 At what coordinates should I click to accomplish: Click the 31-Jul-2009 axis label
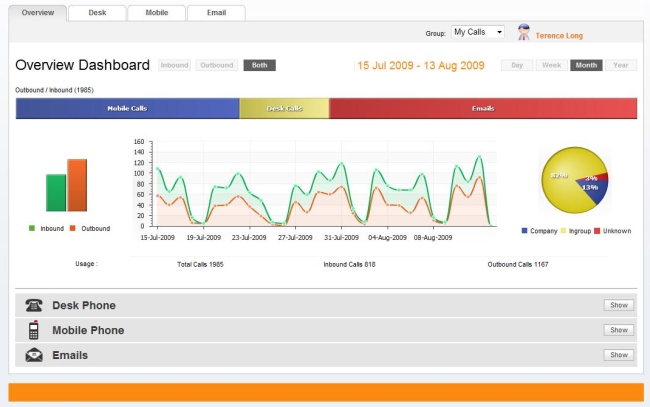[x=341, y=237]
